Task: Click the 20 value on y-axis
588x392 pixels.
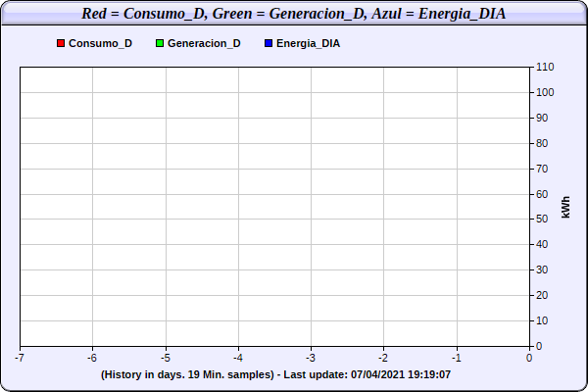Action: (542, 295)
